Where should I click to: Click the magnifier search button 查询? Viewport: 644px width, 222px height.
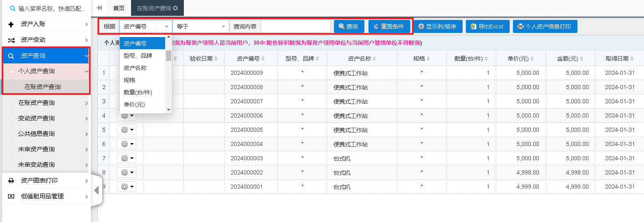point(349,26)
